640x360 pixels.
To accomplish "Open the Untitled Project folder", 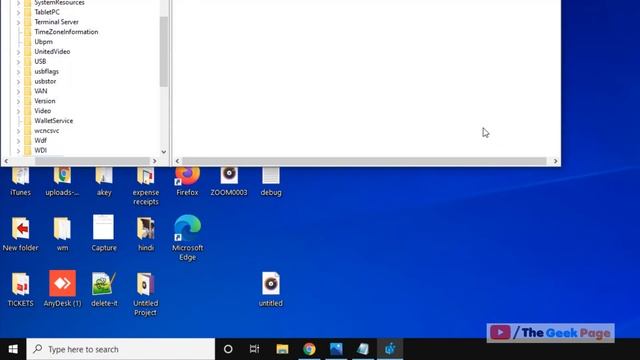I will tap(146, 294).
